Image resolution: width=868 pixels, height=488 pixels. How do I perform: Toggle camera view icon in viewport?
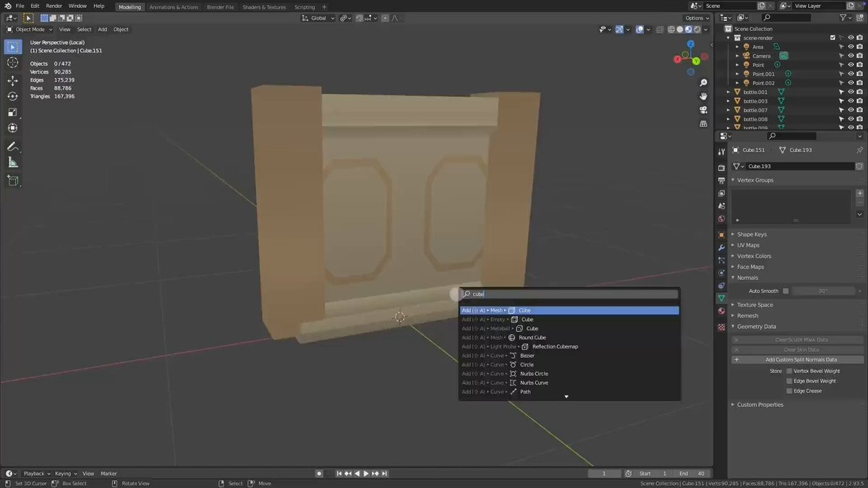tap(703, 110)
